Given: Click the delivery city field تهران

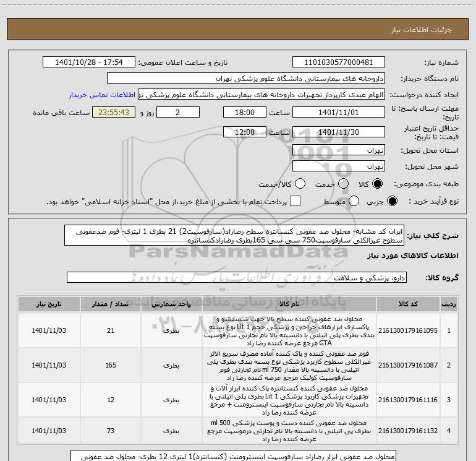Looking at the screenshot, I should point(339,166).
